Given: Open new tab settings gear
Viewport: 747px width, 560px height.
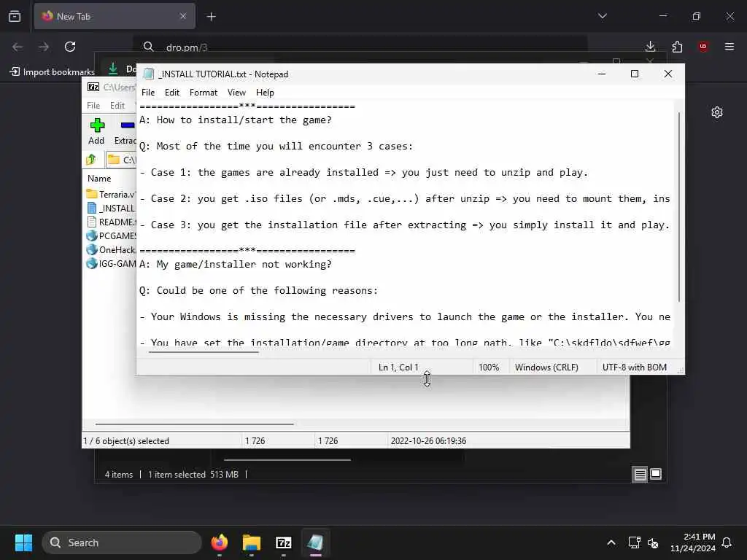Looking at the screenshot, I should point(717,112).
